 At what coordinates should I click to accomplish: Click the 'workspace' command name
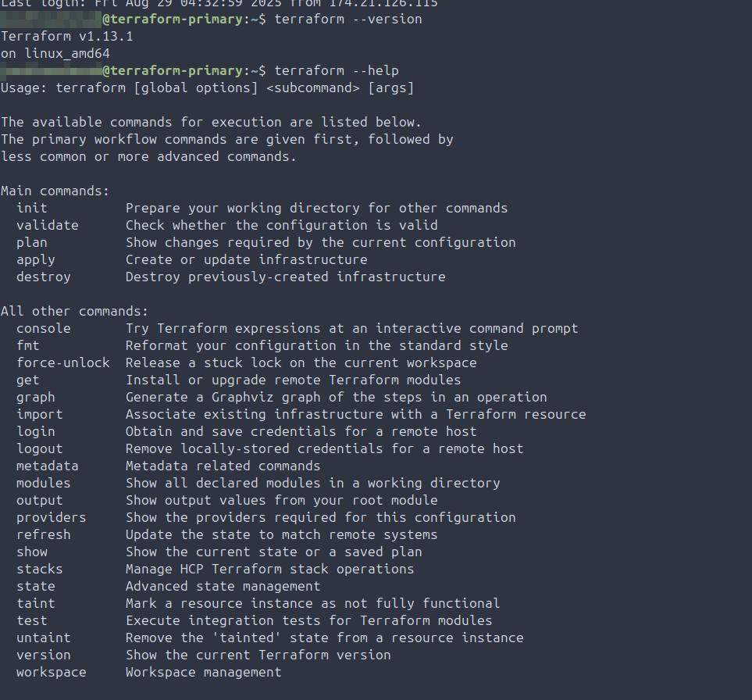(52, 672)
